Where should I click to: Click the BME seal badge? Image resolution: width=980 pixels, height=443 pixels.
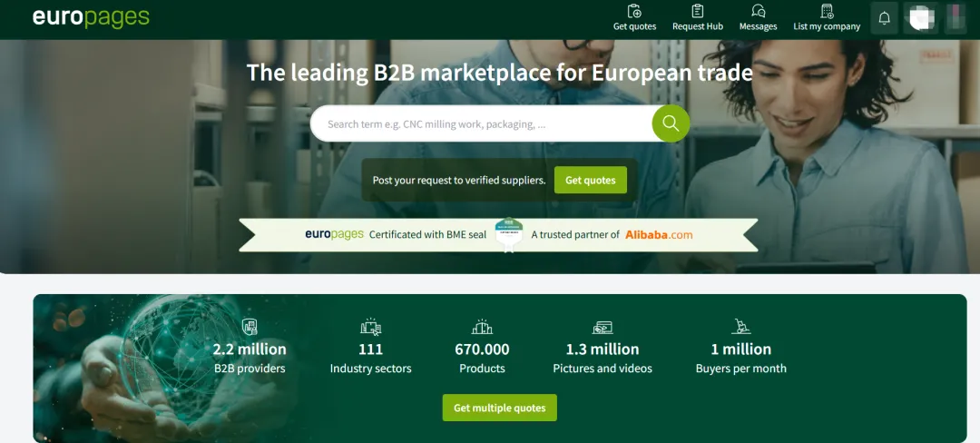(509, 234)
